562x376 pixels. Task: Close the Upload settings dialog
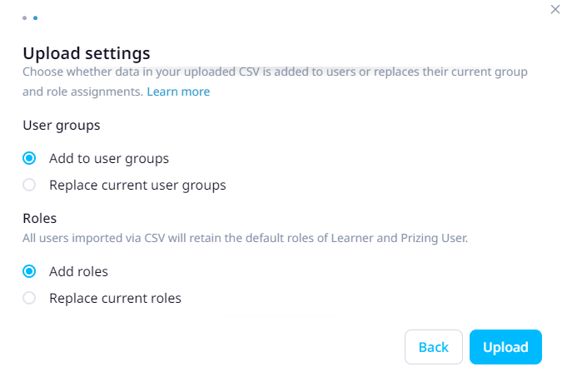pos(555,9)
